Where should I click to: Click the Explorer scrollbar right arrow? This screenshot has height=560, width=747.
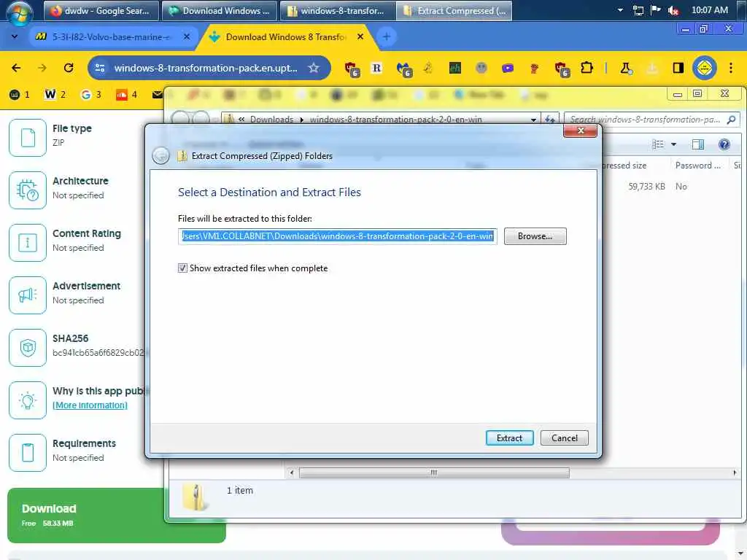[735, 472]
